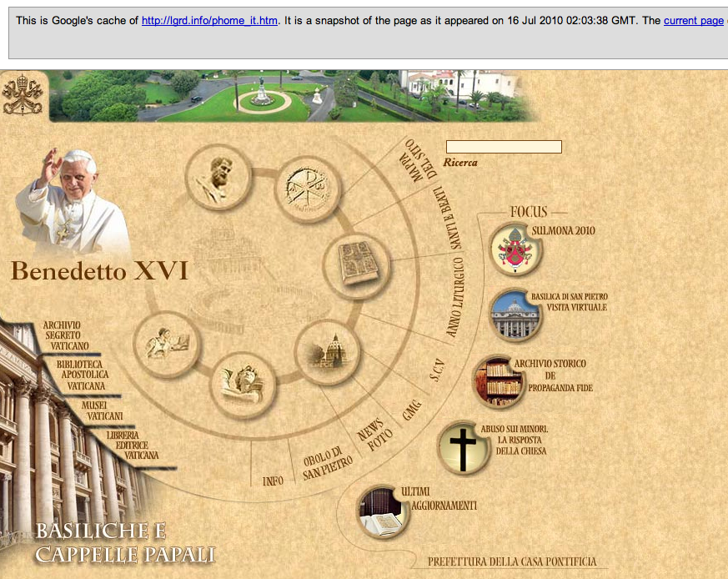Select Biblioteca Apostolica Vaticana menu item

(x=83, y=375)
